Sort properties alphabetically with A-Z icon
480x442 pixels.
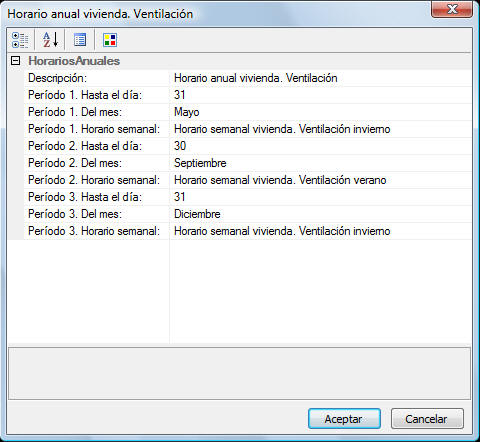pos(50,40)
